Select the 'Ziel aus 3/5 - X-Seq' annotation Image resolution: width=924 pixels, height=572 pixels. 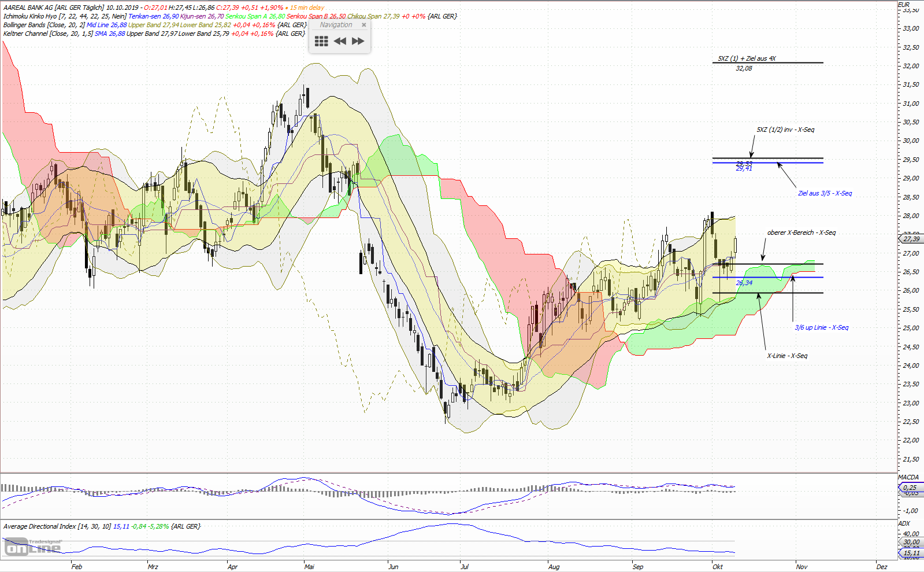(x=825, y=193)
